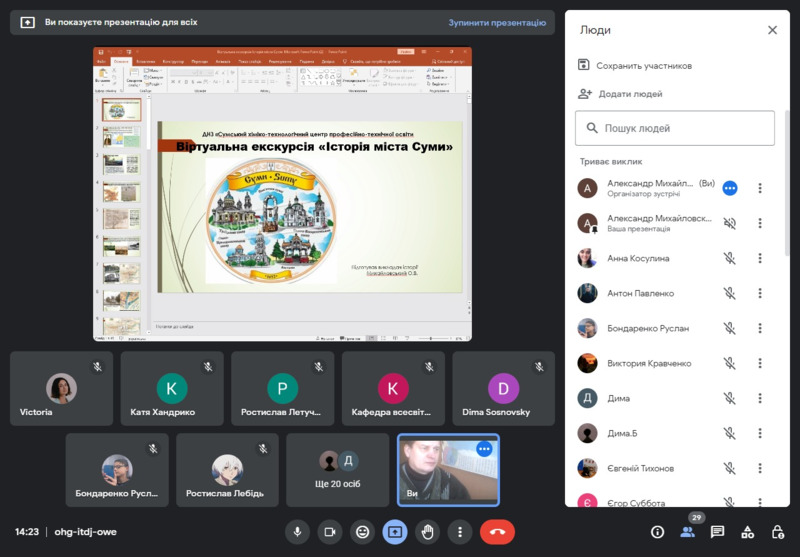This screenshot has width=800, height=557.
Task: Open the chat panel icon
Action: tap(717, 532)
